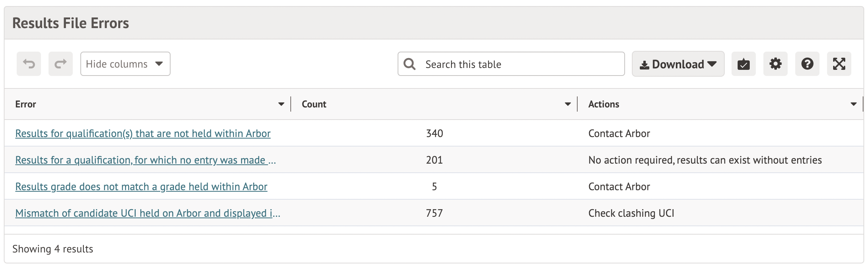Click the search magnifying glass icon
Viewport: 868px width, 268px height.
coord(409,64)
